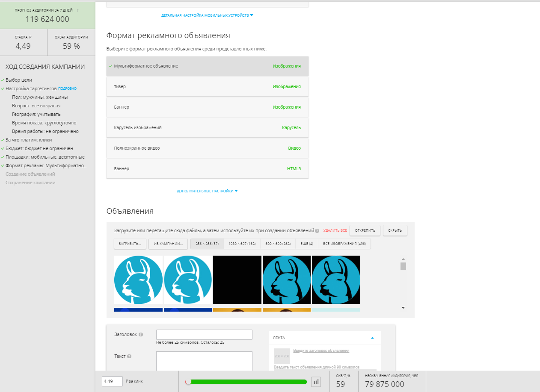The height and width of the screenshot is (392, 540).
Task: Click help icon near audience forecast header
Action: click(77, 10)
